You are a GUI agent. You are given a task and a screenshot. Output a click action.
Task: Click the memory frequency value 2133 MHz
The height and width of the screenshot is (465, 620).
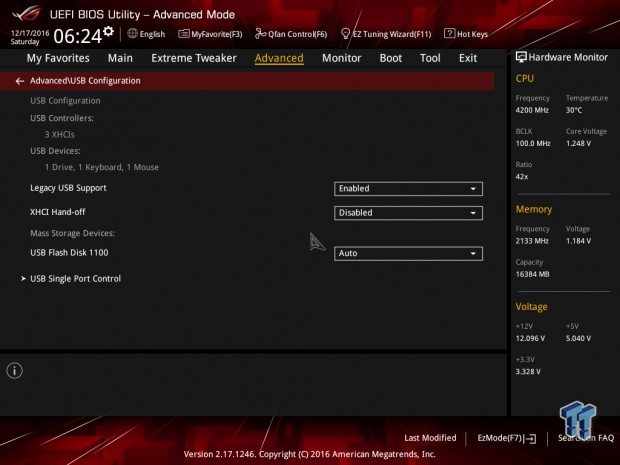pos(532,241)
